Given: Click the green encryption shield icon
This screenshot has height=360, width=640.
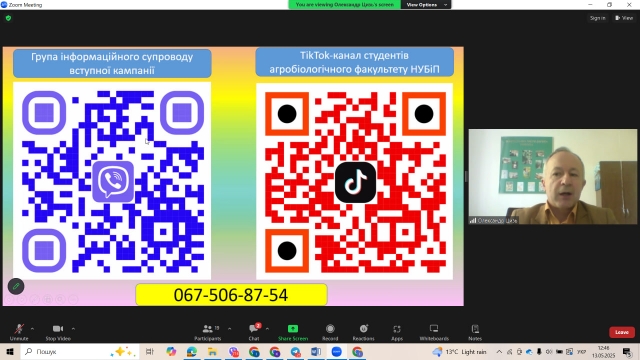Looking at the screenshot, I should [x=9, y=18].
